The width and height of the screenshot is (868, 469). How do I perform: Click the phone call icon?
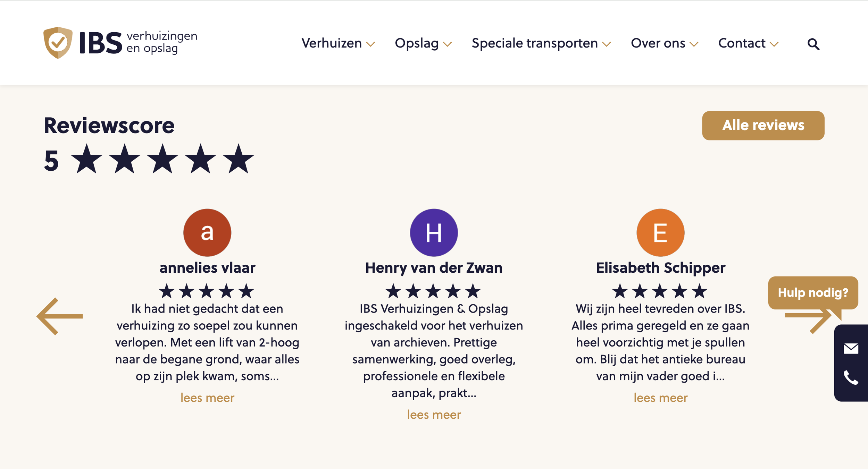pos(851,378)
